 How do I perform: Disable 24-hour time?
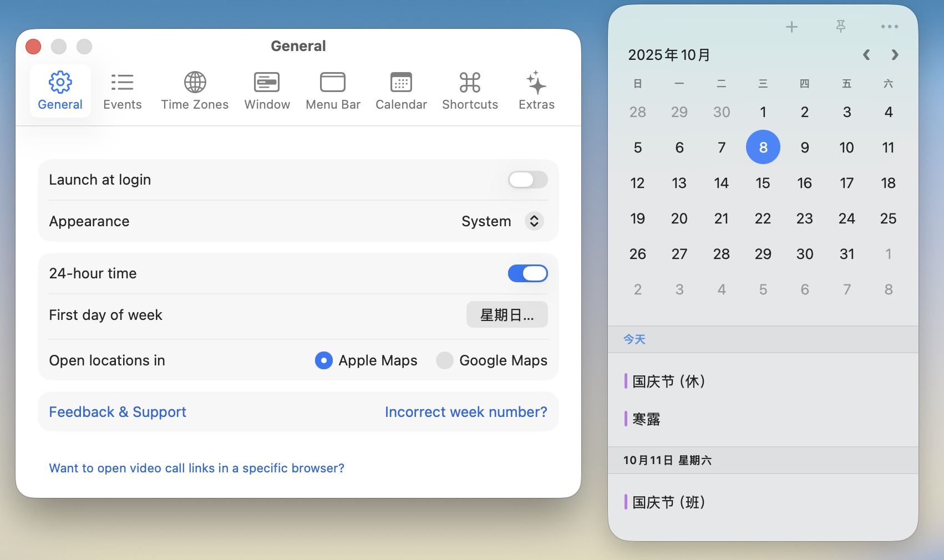click(x=527, y=273)
